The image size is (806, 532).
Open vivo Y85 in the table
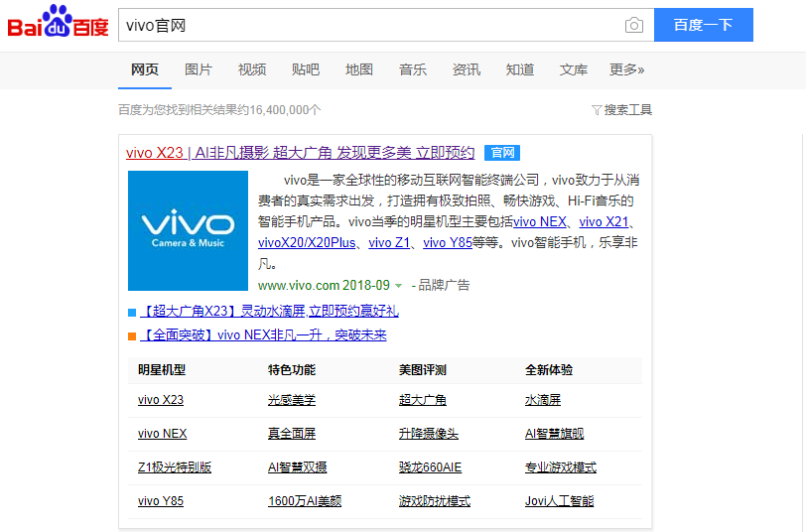[161, 501]
